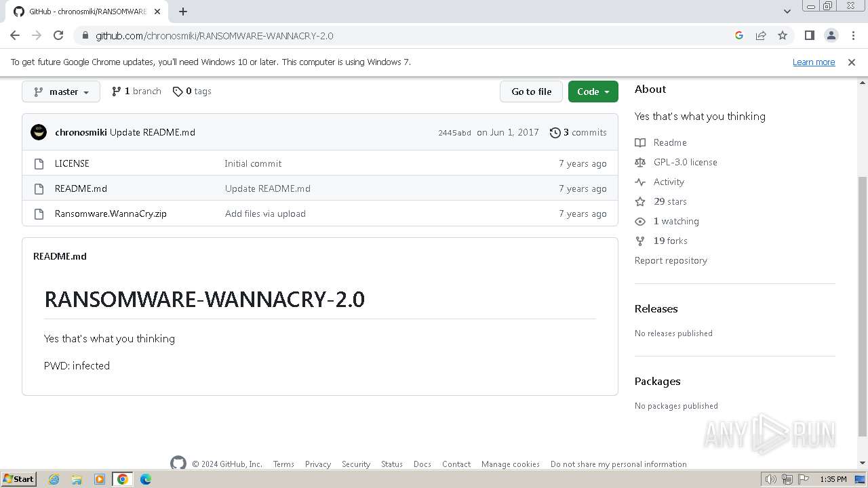This screenshot has height=488, width=868.
Task: Open the README.md file
Action: (x=81, y=188)
